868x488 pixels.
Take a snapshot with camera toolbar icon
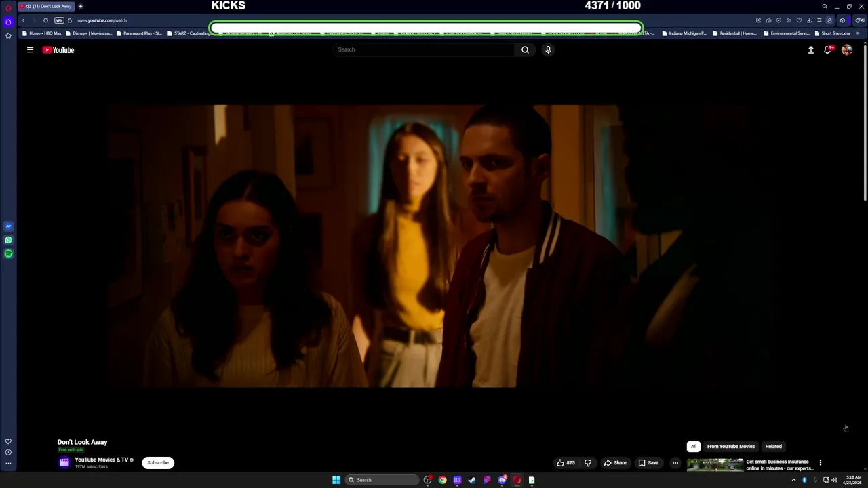768,20
